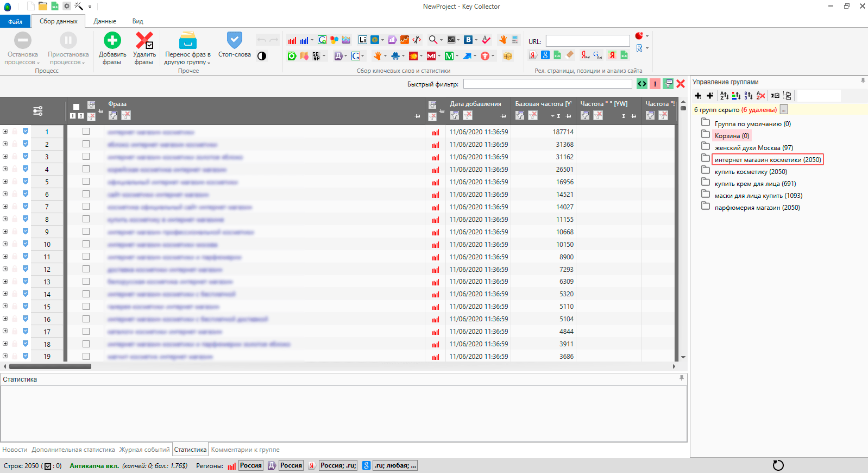This screenshot has width=868, height=473.
Task: Click the red X clear quick filter icon
Action: [681, 84]
